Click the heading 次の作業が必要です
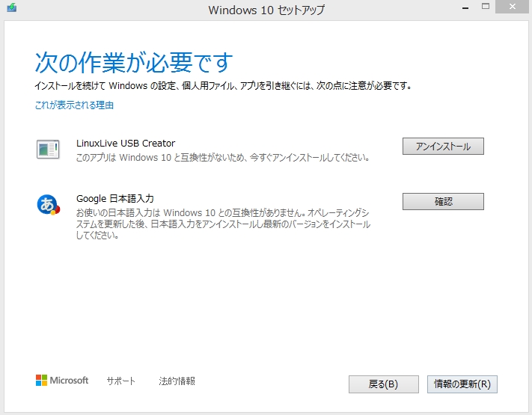This screenshot has width=532, height=415. point(134,63)
